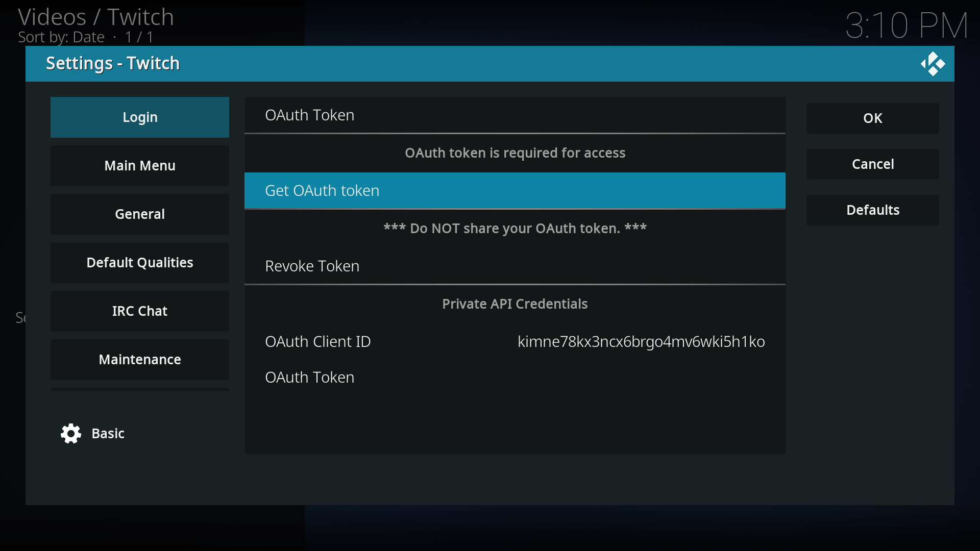Viewport: 980px width, 551px height.
Task: Select the IRC Chat settings tab
Action: pos(140,311)
